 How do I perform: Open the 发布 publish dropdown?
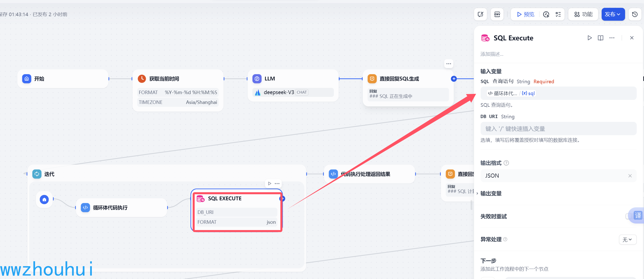point(613,14)
